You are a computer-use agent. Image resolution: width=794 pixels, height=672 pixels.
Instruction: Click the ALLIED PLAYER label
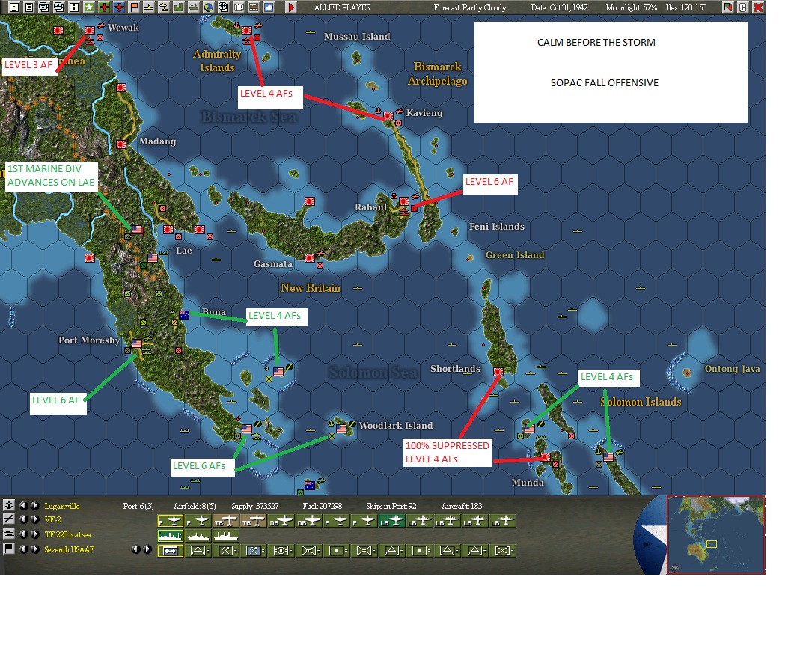(342, 7)
